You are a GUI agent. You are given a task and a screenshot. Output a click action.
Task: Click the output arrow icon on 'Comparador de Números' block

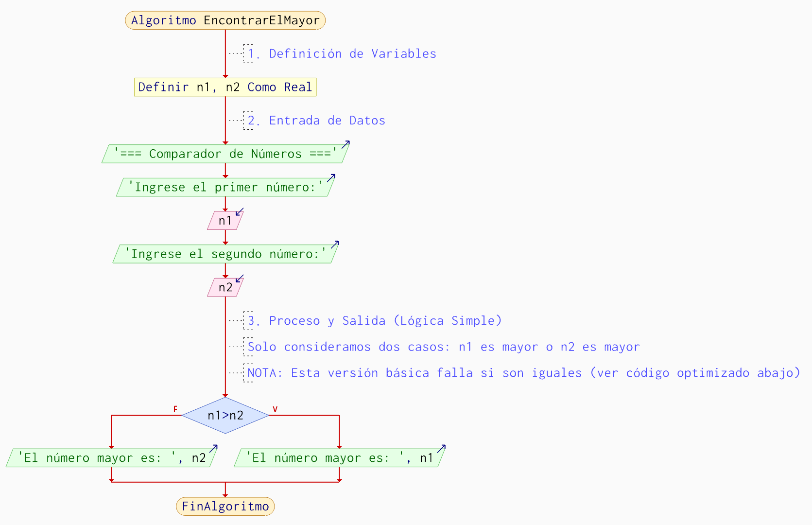[x=346, y=144]
